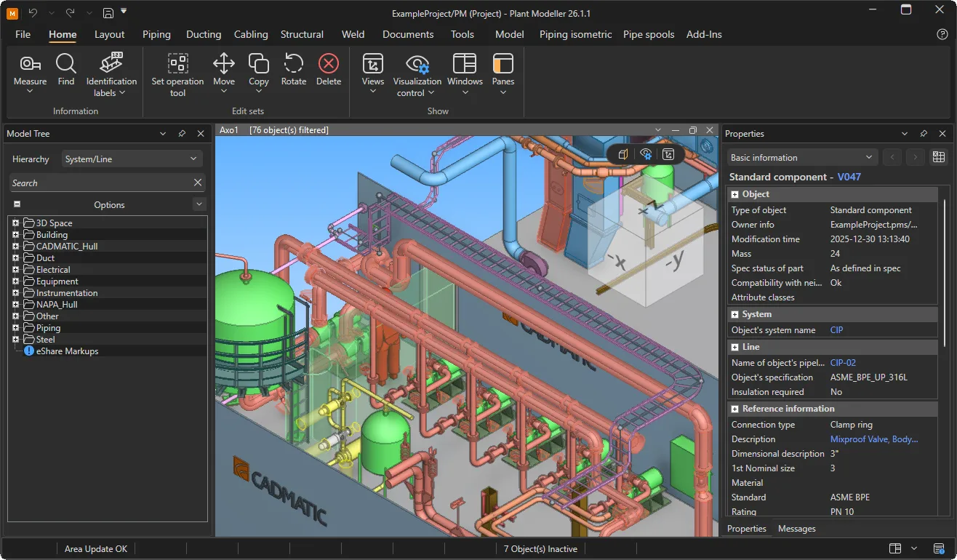Expand the Piping tree node

click(x=15, y=328)
